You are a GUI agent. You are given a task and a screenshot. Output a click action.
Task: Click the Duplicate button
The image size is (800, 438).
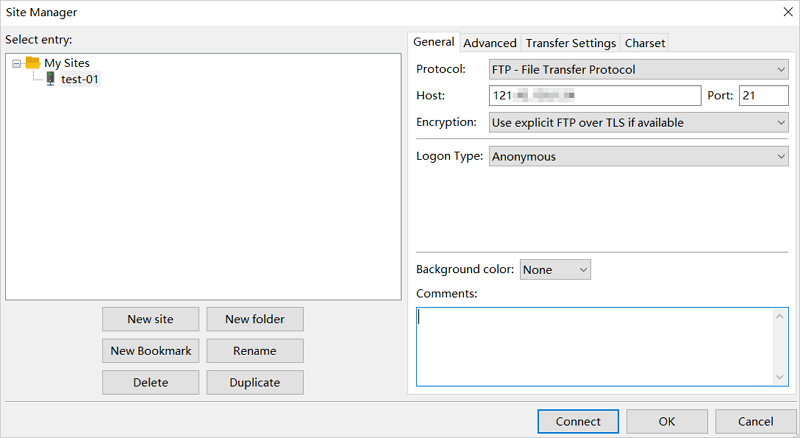point(255,382)
